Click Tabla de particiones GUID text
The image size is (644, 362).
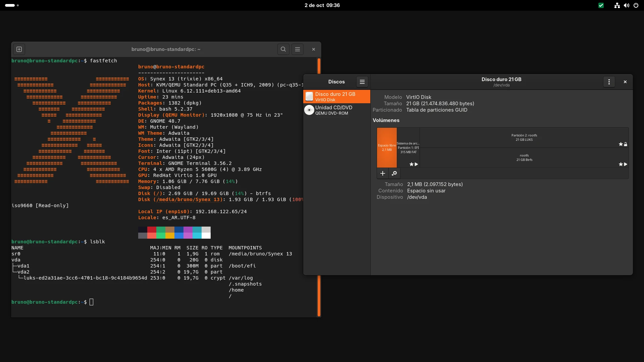coord(436,110)
